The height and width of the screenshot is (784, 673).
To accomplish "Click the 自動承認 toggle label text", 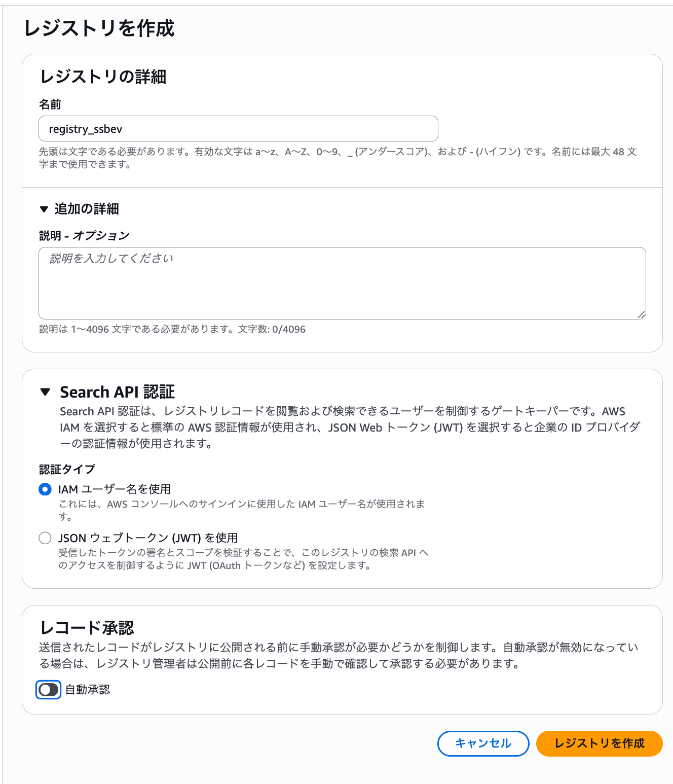I will (88, 690).
